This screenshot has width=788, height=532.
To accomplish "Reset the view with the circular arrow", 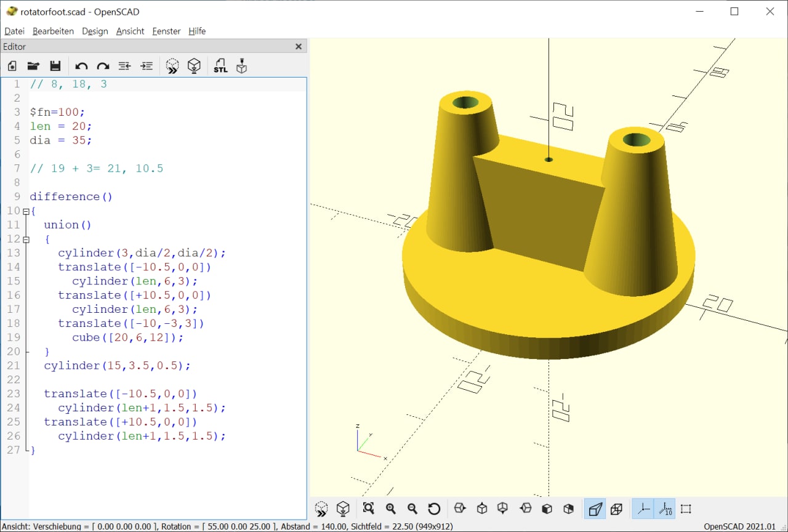I will pos(434,509).
